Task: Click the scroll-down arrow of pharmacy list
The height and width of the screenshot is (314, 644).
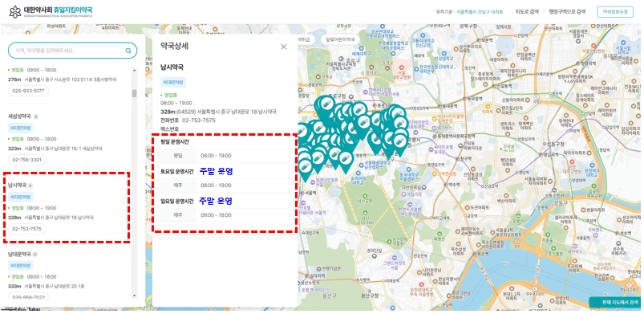Action: tap(134, 296)
